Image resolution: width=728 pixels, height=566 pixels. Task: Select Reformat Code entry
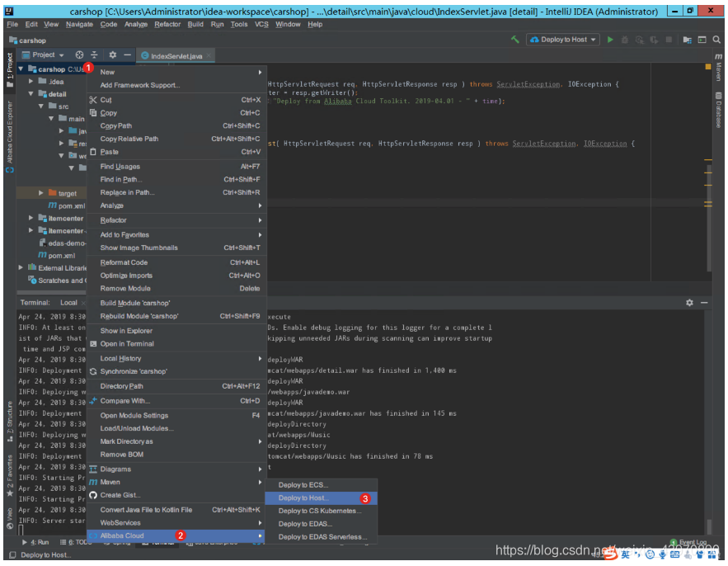tap(176, 262)
